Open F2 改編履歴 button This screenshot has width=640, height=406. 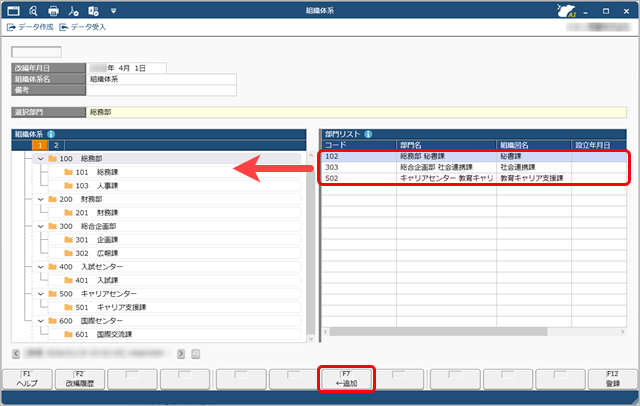click(78, 378)
